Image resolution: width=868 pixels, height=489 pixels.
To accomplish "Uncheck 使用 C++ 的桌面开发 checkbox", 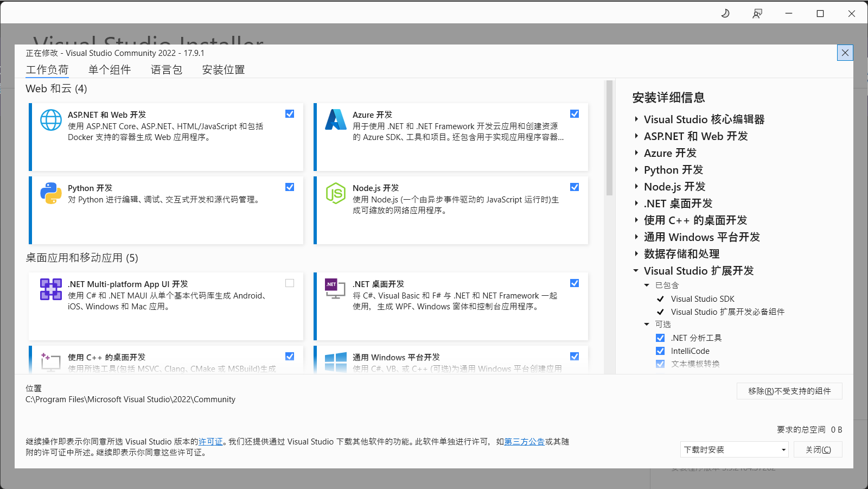I will coord(290,357).
